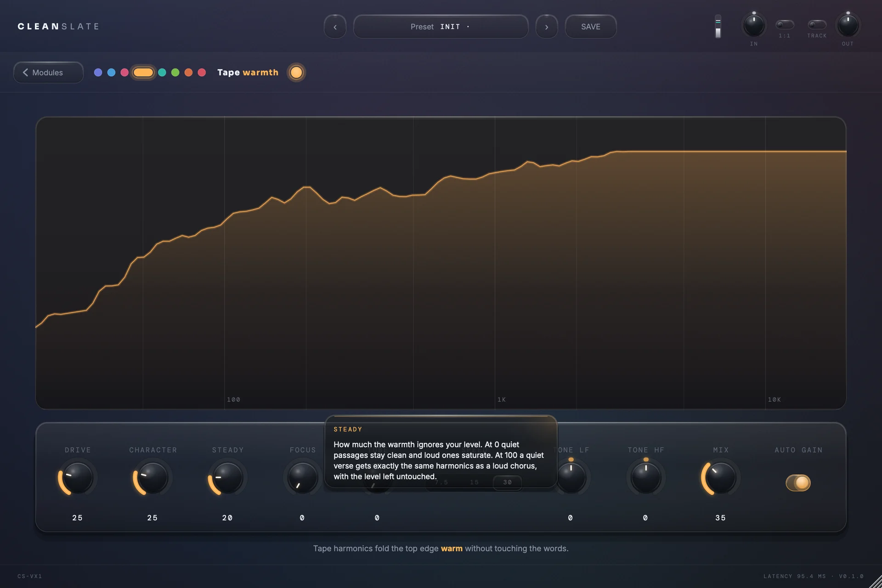Click the STEADY value 20
Viewport: 882px width, 588px height.
click(227, 518)
